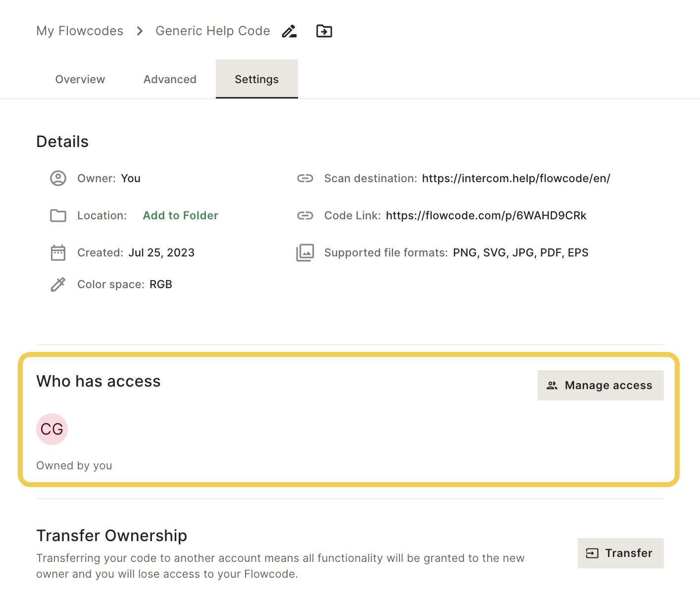This screenshot has width=700, height=602.
Task: Click the 'Created:' label
Action: 100,252
